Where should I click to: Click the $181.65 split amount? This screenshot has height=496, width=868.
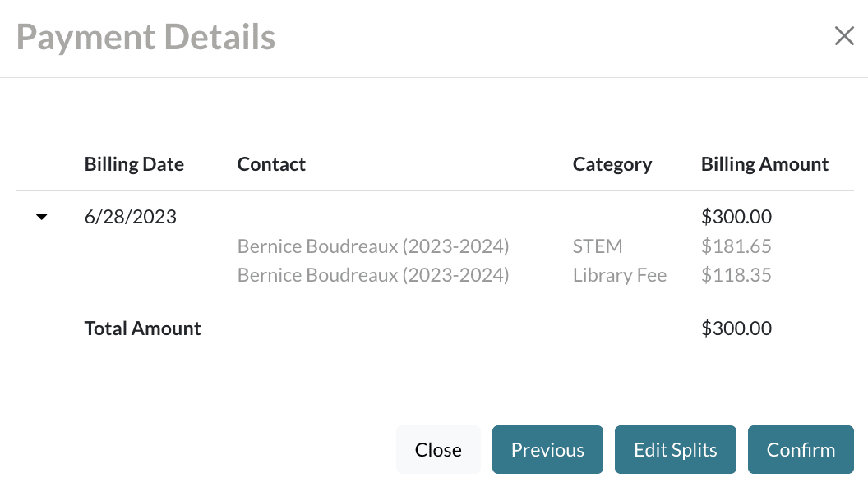[736, 246]
